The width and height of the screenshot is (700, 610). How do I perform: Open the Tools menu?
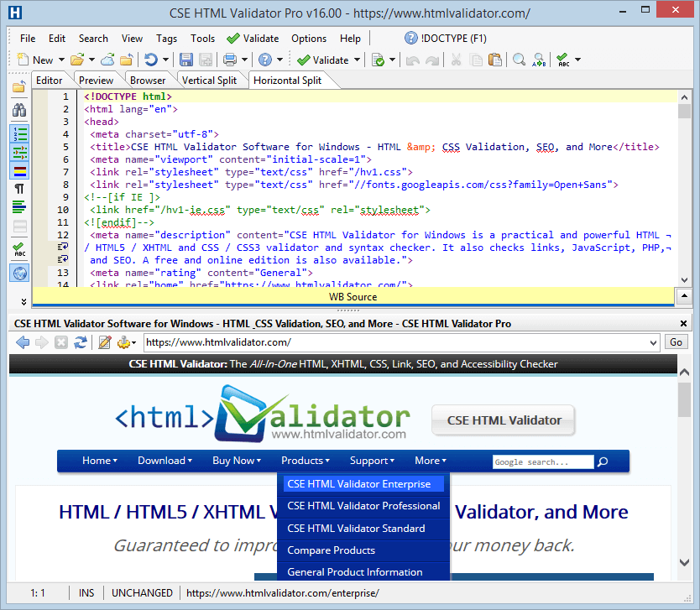pyautogui.click(x=202, y=39)
